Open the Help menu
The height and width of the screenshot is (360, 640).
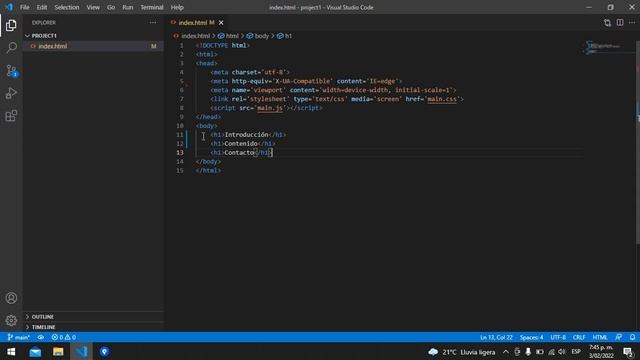click(177, 7)
